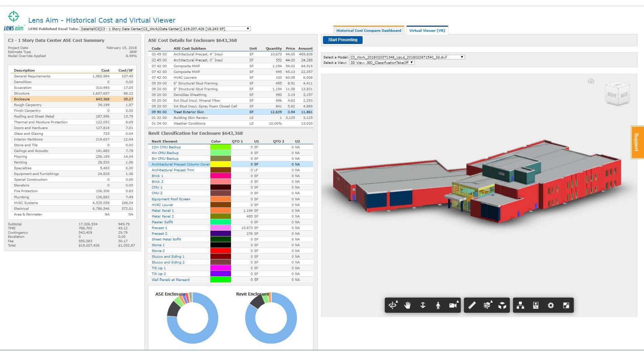The height and width of the screenshot is (356, 644).
Task: Select the Fire Protection cost row
Action: [x=73, y=191]
